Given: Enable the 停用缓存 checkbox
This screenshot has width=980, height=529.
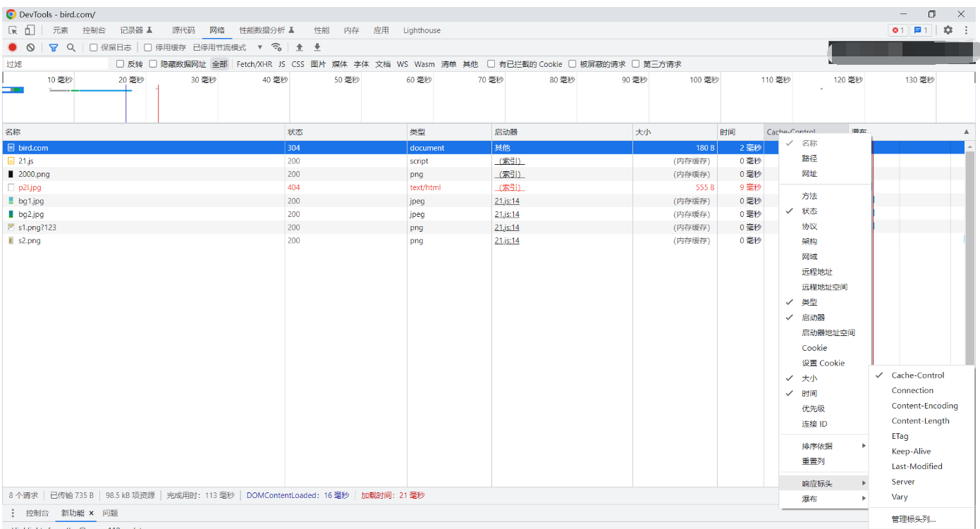Looking at the screenshot, I should 148,47.
